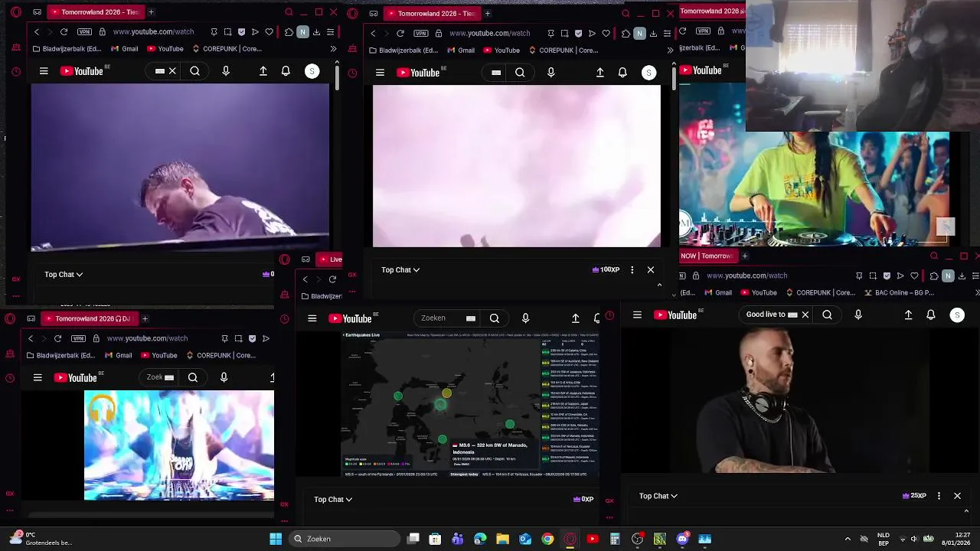Image resolution: width=980 pixels, height=551 pixels.
Task: Open easy setup menu in top-left window
Action: click(330, 32)
